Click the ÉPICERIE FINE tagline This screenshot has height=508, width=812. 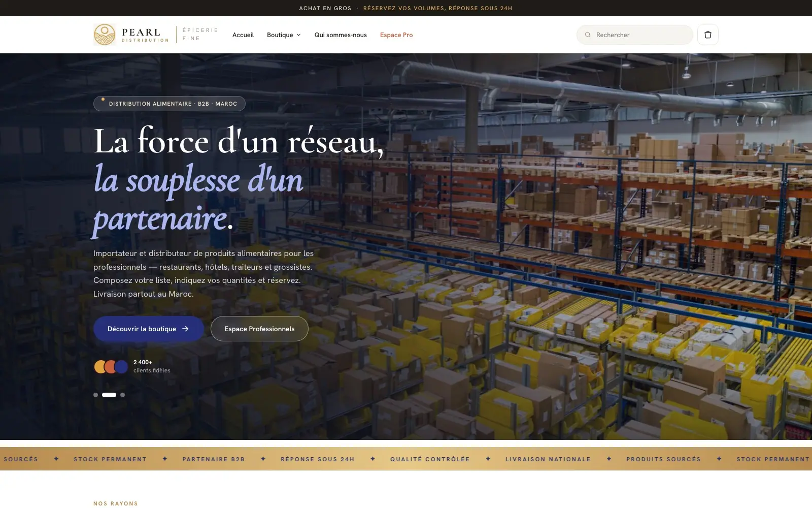200,34
